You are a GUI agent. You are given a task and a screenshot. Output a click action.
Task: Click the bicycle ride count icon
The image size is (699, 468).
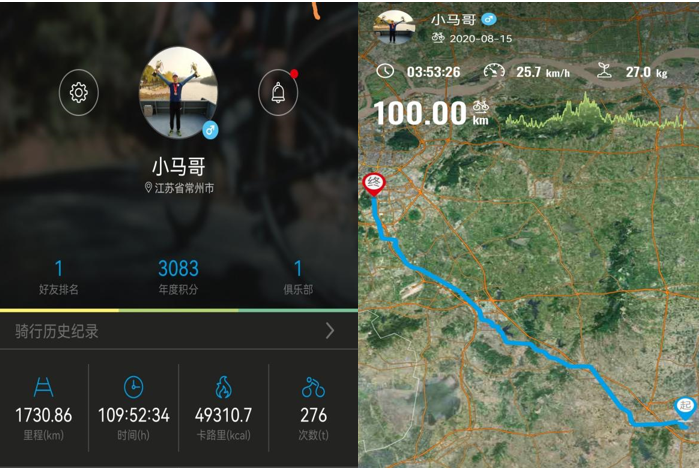(x=313, y=387)
